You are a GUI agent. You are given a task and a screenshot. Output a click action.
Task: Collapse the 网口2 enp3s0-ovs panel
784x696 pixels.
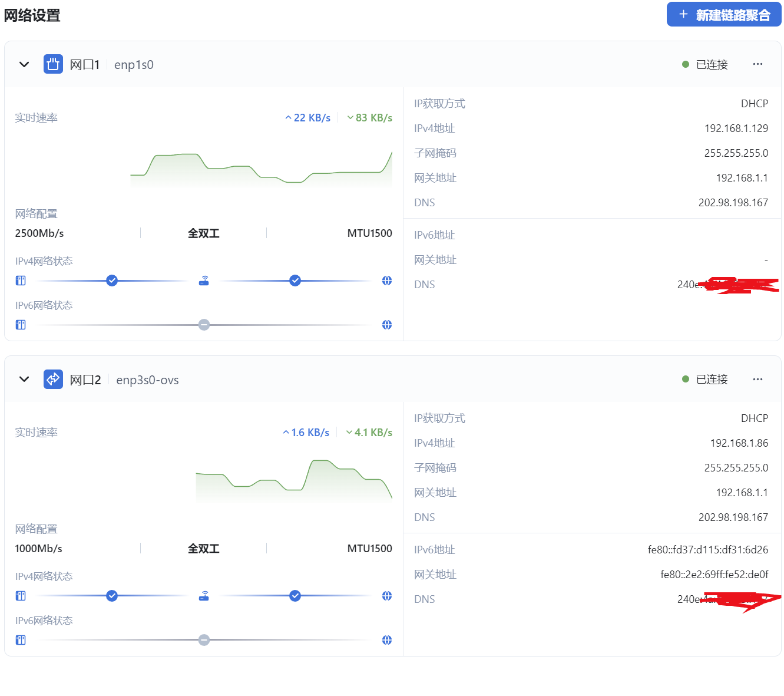24,379
